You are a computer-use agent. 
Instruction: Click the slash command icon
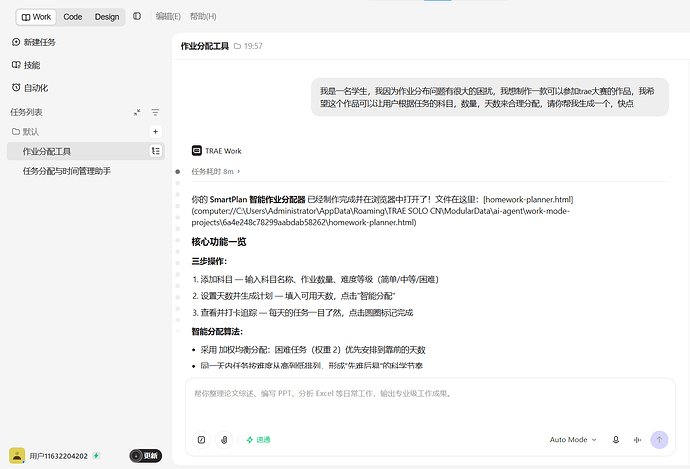coord(202,440)
